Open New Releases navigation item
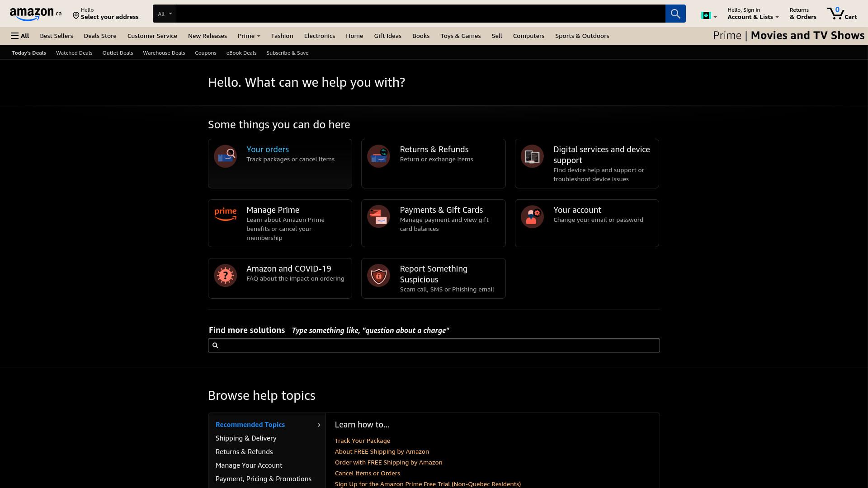The width and height of the screenshot is (868, 488). [x=208, y=36]
